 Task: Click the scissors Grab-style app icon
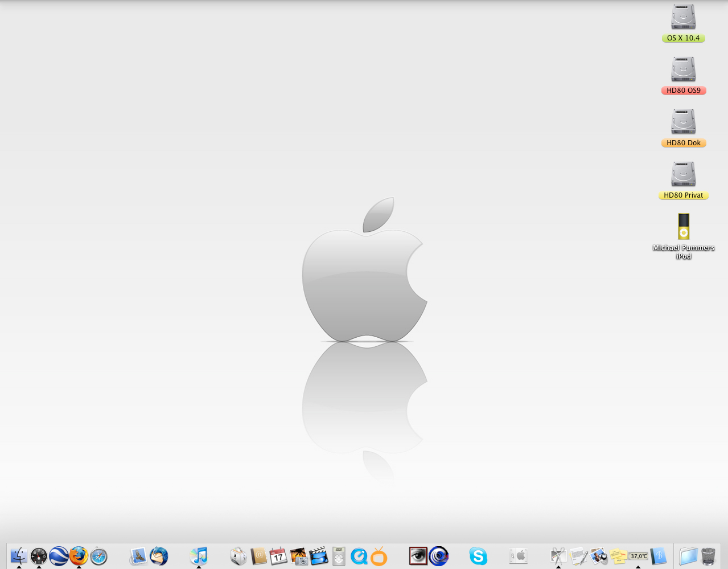(x=558, y=556)
